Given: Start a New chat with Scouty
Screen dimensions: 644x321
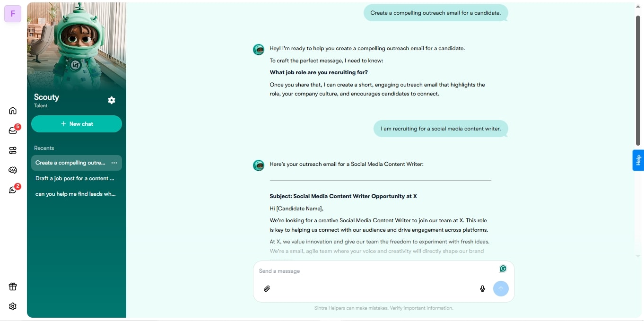Looking at the screenshot, I should [77, 123].
